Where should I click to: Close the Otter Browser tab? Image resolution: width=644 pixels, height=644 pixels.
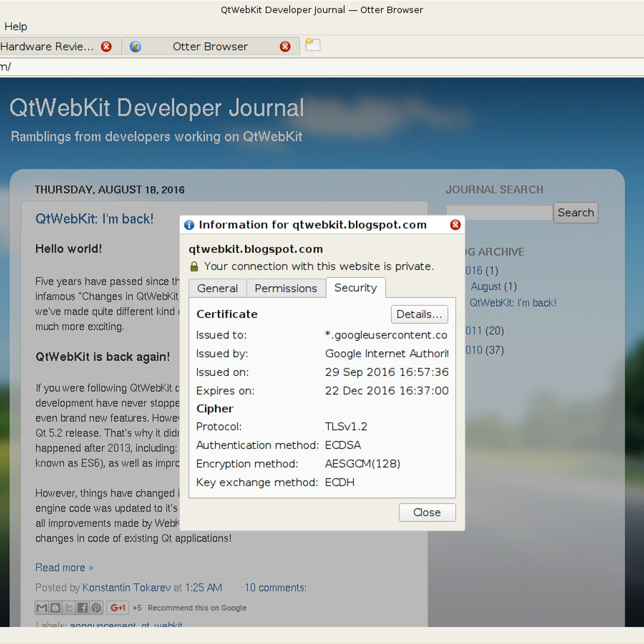coord(285,47)
